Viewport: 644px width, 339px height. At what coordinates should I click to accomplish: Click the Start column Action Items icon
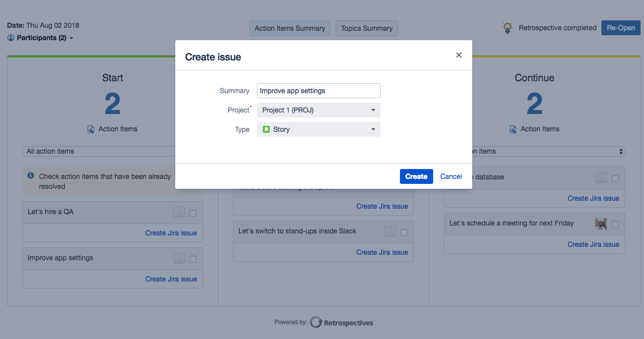91,129
